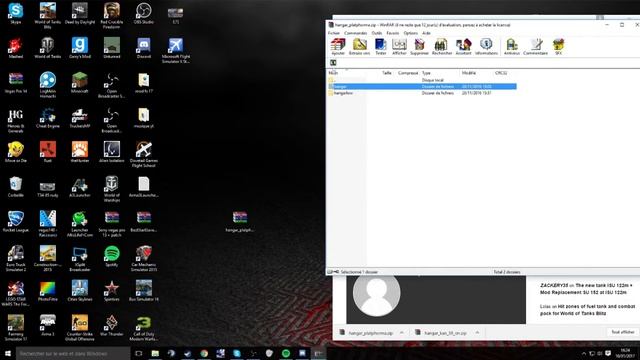This screenshot has height=360, width=640.
Task: Click the Euro Truck Simulator 2 desktop icon
Action: [16, 258]
